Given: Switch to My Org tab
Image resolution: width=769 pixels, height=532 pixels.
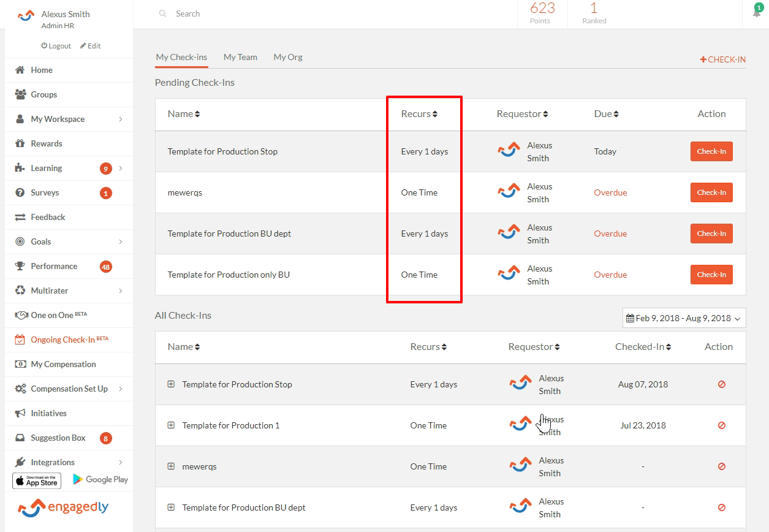Looking at the screenshot, I should click(288, 57).
